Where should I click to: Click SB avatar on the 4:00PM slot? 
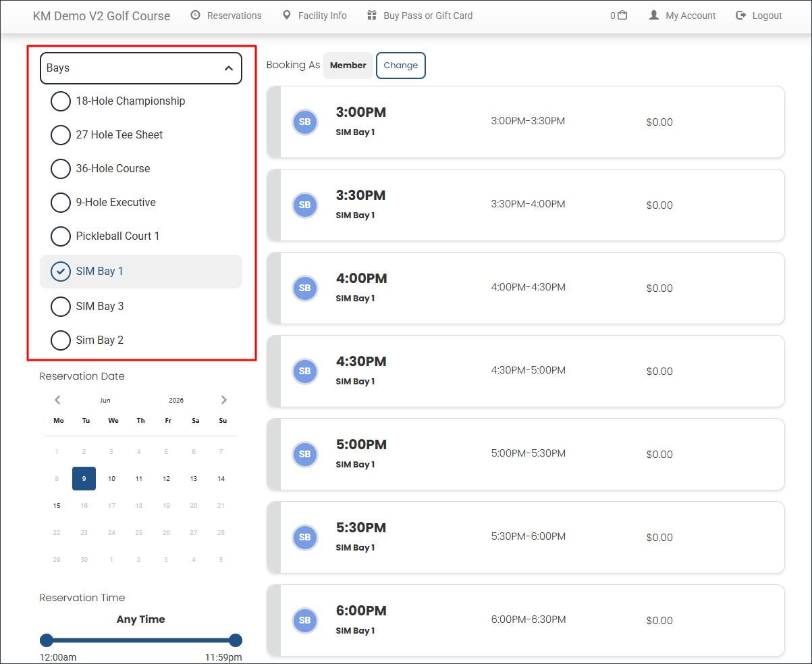point(304,288)
